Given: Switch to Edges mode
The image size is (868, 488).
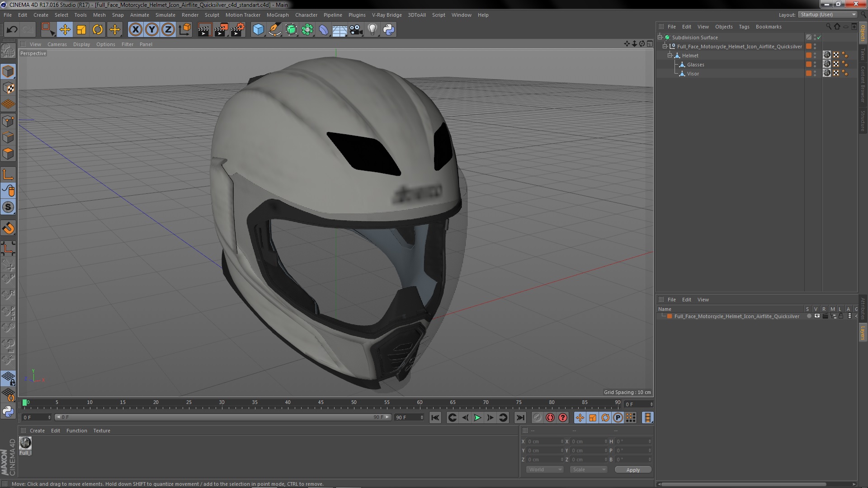Looking at the screenshot, I should pos(8,137).
